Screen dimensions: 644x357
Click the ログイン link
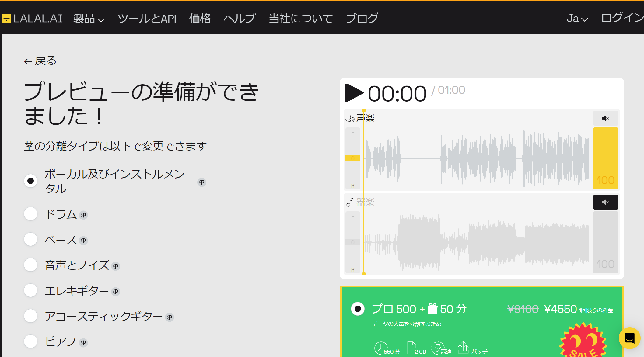point(622,18)
